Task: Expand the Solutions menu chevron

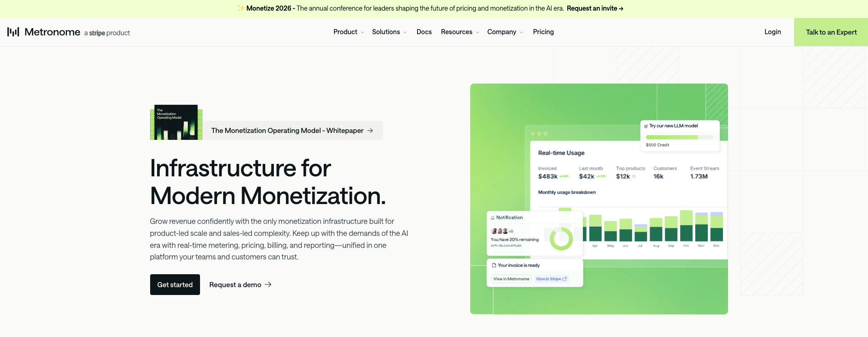Action: pos(405,32)
